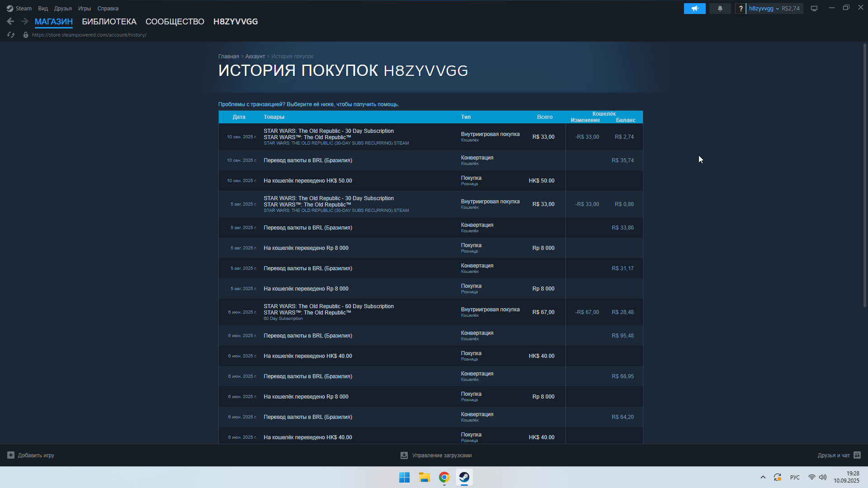The height and width of the screenshot is (488, 868).
Task: Open the notifications bell
Action: 720,9
